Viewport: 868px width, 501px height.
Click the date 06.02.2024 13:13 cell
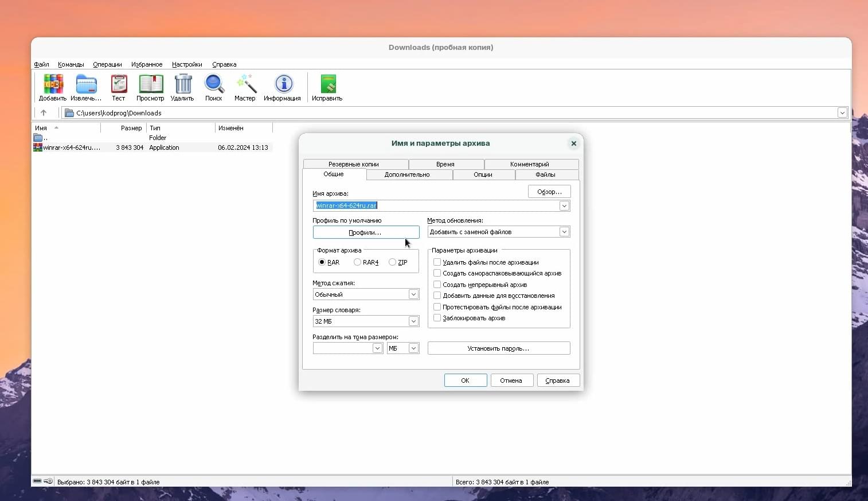pyautogui.click(x=243, y=147)
